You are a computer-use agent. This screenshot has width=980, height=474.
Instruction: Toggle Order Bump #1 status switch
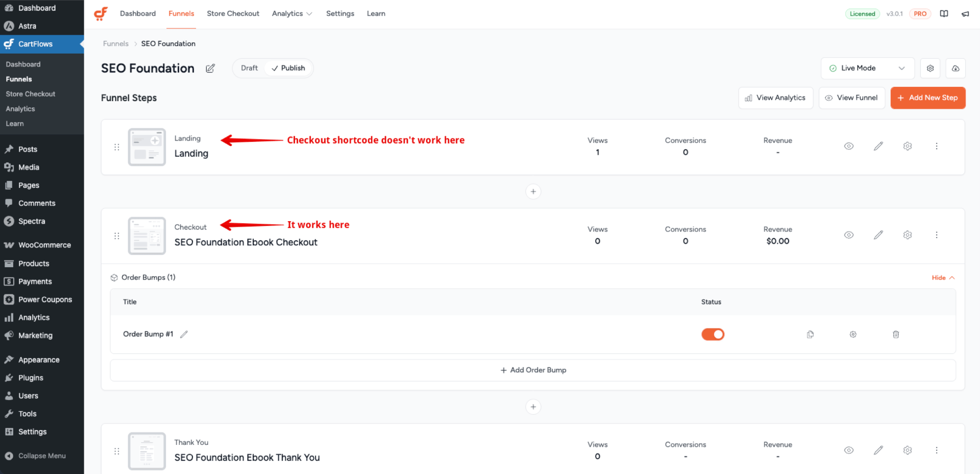(713, 335)
